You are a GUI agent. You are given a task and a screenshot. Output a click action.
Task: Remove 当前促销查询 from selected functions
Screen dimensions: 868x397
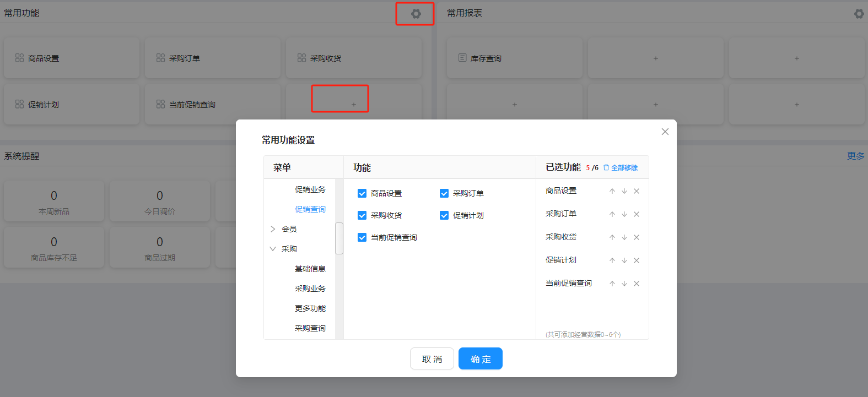tap(637, 284)
